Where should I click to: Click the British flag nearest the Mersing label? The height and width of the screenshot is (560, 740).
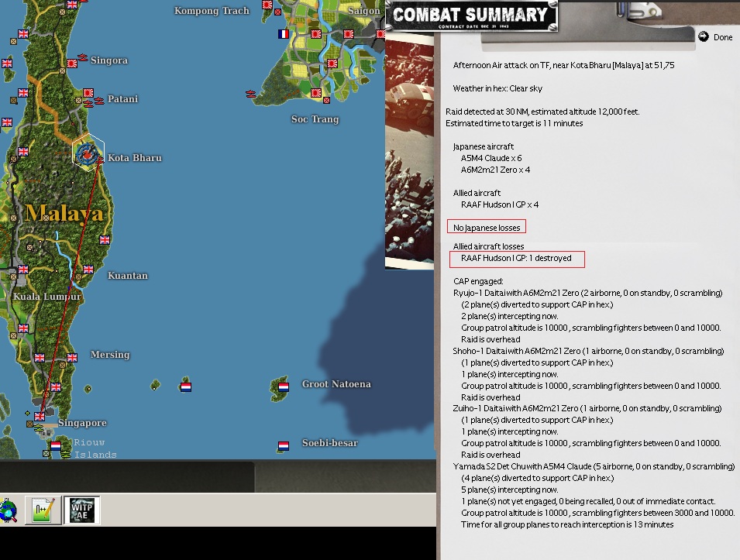72,358
